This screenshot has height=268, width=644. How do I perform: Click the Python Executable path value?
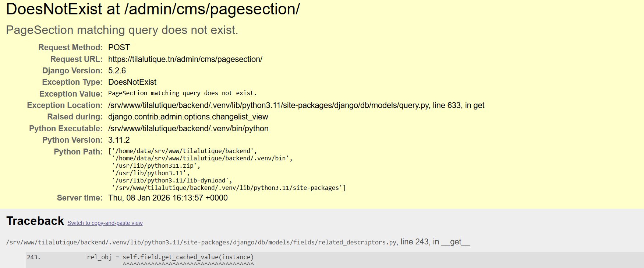click(188, 129)
